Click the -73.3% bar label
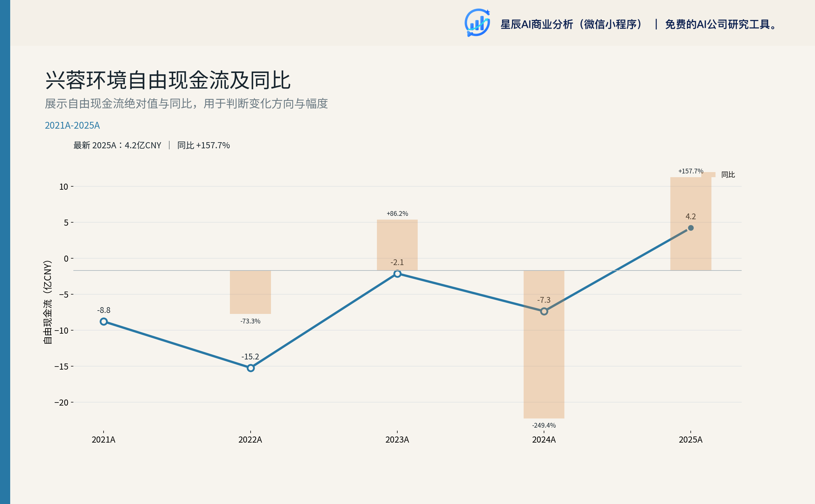The height and width of the screenshot is (504, 815). click(250, 321)
